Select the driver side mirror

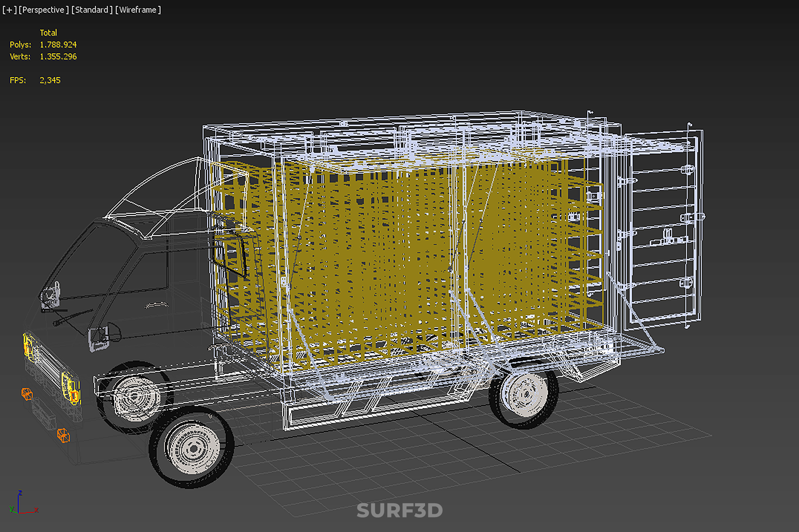(99, 337)
